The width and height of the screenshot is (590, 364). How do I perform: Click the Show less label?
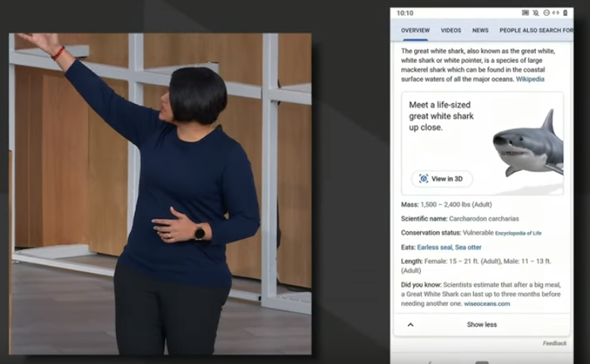(482, 325)
